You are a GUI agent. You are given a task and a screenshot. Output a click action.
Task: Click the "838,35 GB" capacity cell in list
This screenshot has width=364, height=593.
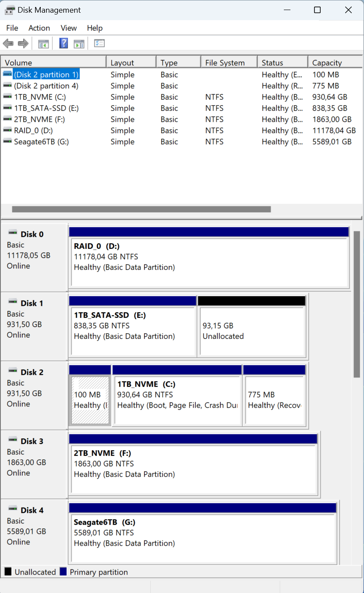click(329, 108)
